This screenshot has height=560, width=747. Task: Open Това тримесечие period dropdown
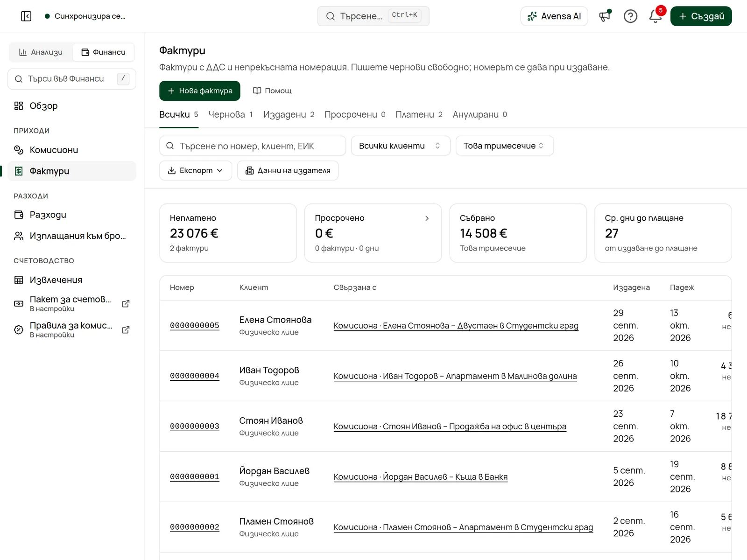tap(505, 146)
